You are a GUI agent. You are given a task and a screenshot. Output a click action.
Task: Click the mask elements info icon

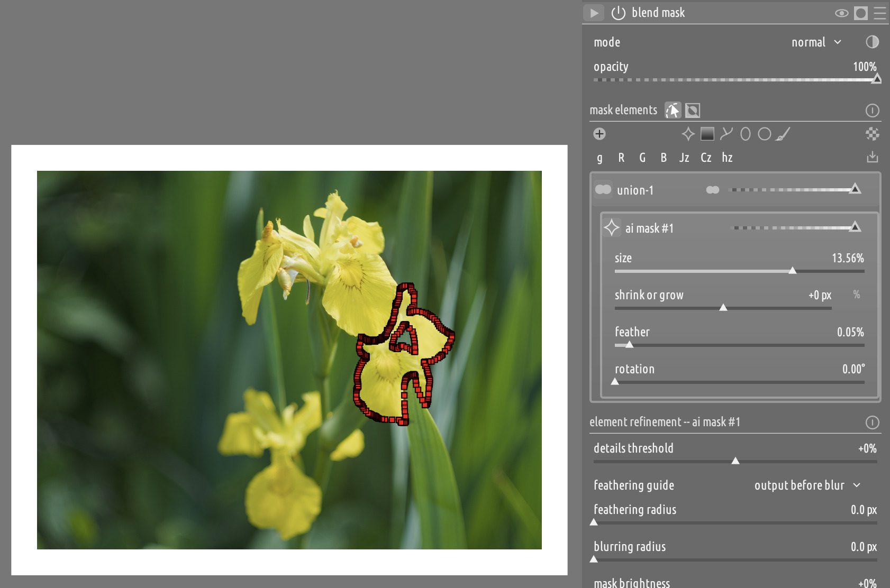coord(872,111)
